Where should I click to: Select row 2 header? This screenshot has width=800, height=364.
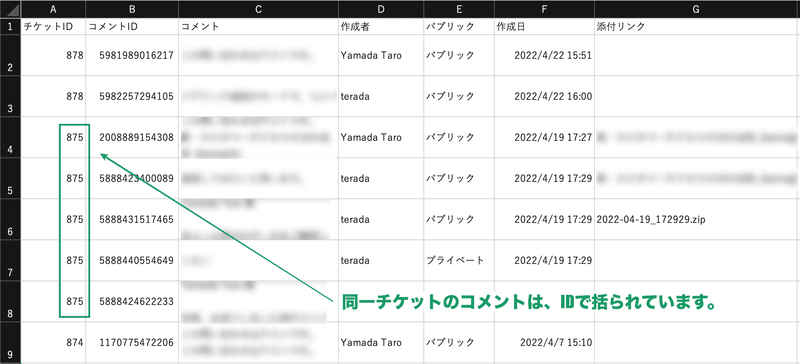10,55
